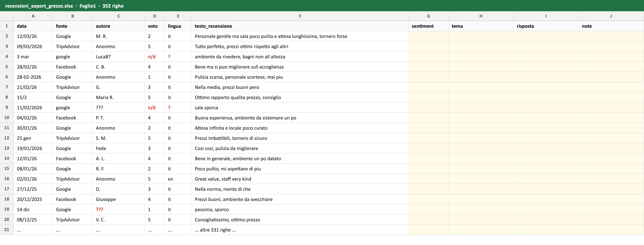Viewport: 644px width, 245px height.
Task: Select lowercase 'google' fonte cell in row 4
Action: pyautogui.click(x=72, y=57)
